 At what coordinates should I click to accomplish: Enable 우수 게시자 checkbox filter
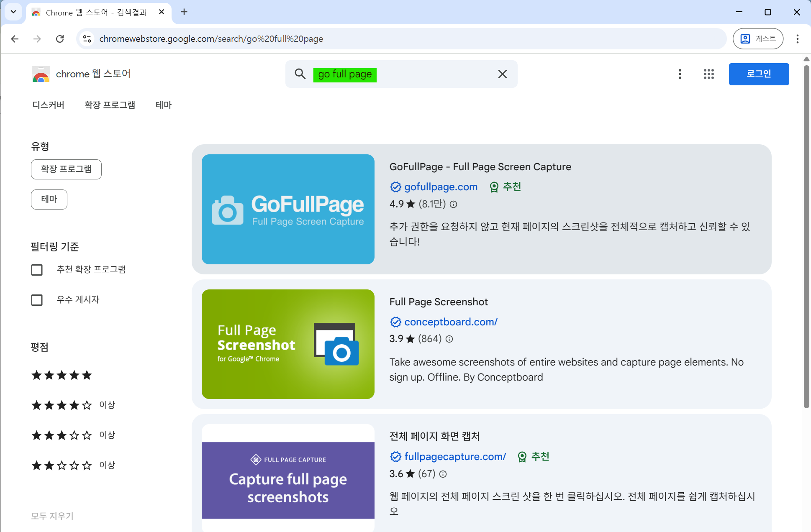(x=37, y=300)
